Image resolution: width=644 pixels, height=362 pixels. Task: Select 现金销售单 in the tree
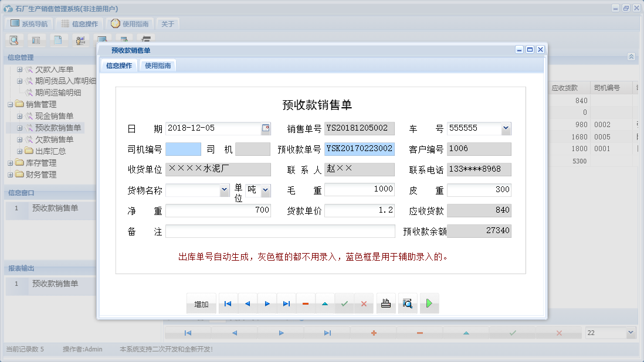click(54, 116)
